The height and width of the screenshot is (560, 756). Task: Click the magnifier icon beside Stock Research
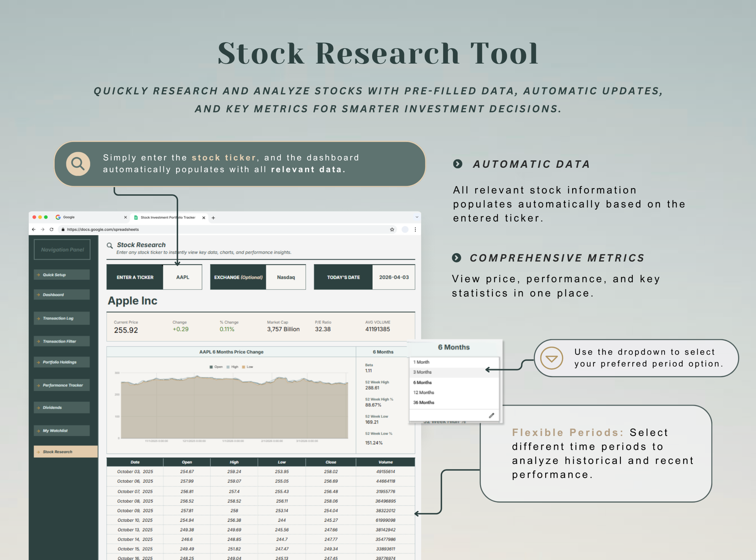pos(110,245)
